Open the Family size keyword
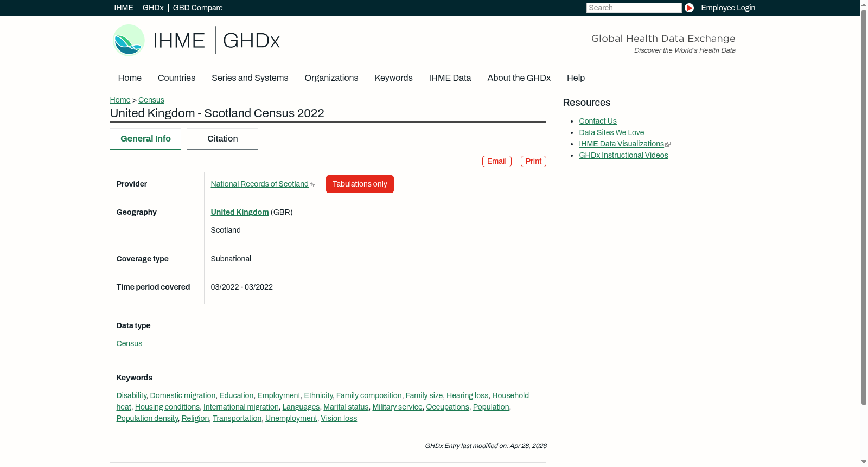 pyautogui.click(x=424, y=395)
